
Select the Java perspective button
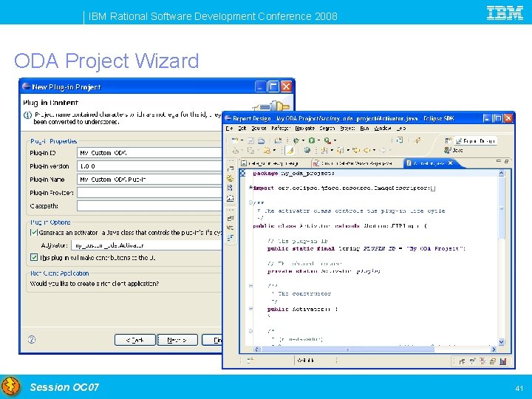pyautogui.click(x=453, y=150)
